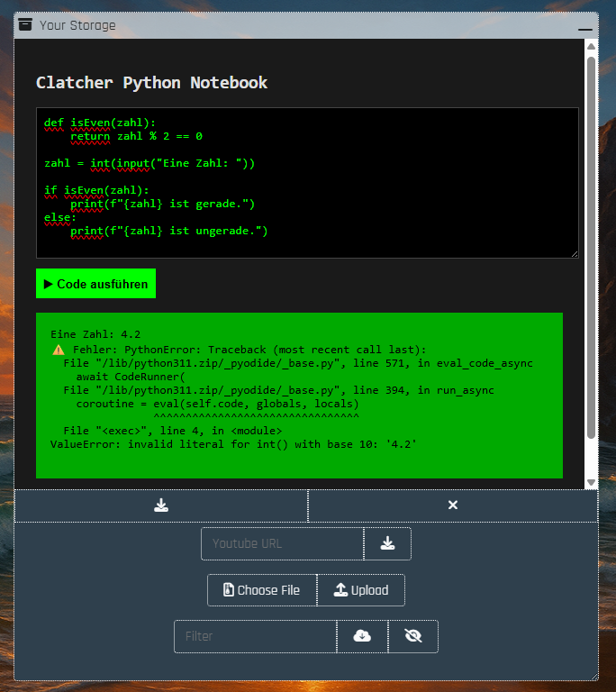Click the Clatcher Python Notebook heading
Viewport: 616px width, 692px height.
click(151, 83)
